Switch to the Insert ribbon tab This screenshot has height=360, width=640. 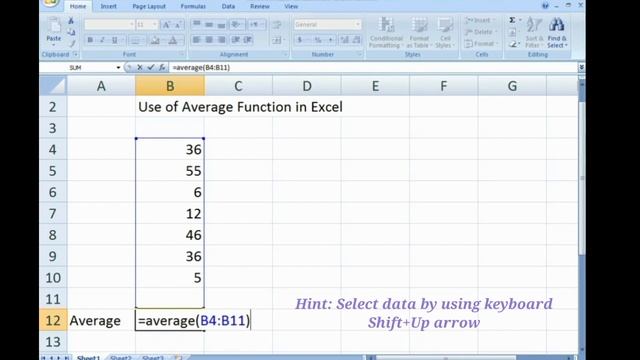pos(108,6)
